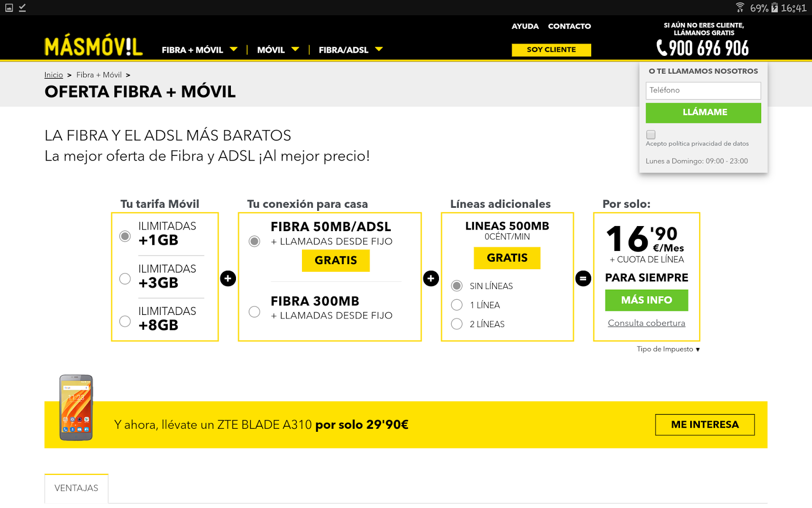The image size is (812, 508).
Task: Tap the 16:41 clock in status bar
Action: pos(794,8)
